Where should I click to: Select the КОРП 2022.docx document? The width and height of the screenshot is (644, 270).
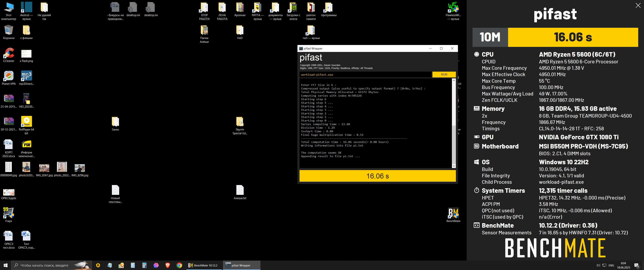point(9,148)
